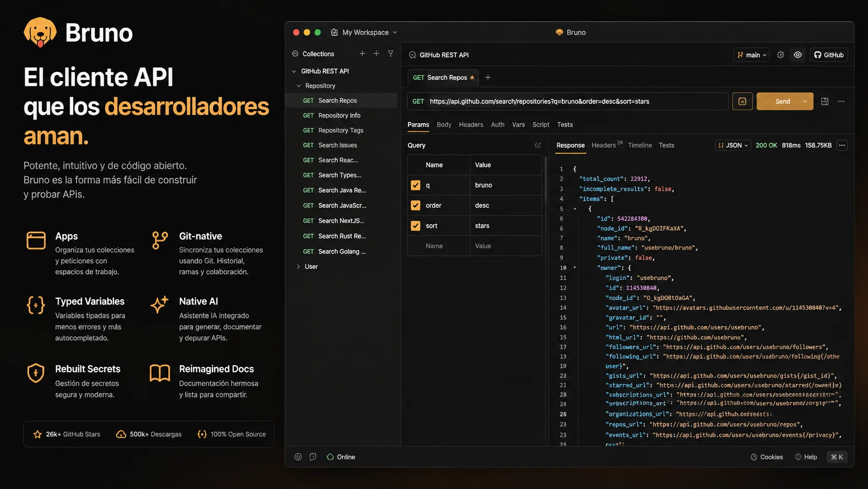Open more options right of layout icon
The image size is (868, 489).
click(x=842, y=101)
